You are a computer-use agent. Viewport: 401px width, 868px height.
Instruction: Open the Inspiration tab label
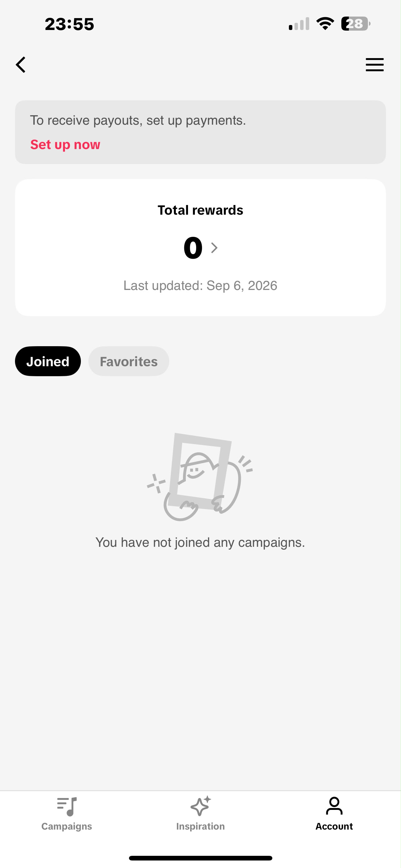click(200, 826)
